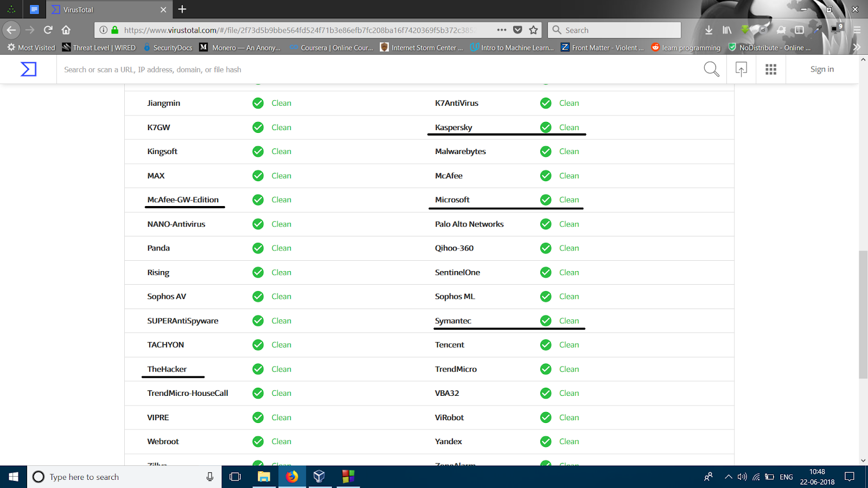
Task: Click the green check beside Kaspersky
Action: (546, 127)
